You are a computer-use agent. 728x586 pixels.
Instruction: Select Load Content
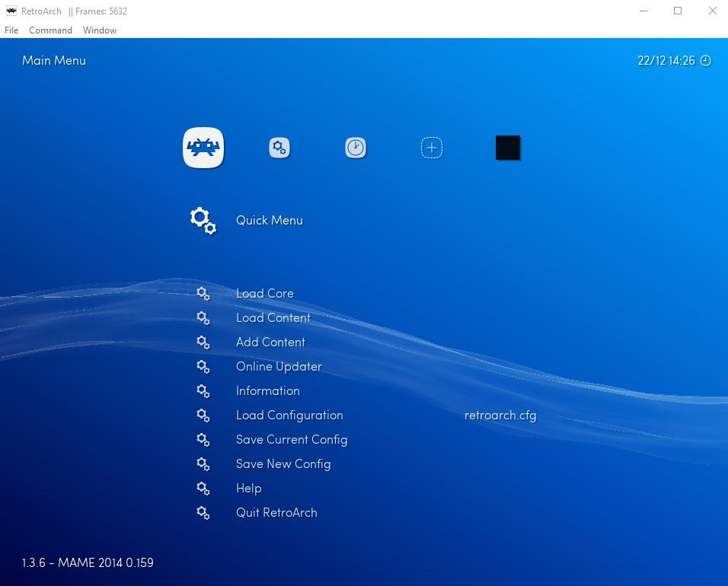click(x=273, y=317)
